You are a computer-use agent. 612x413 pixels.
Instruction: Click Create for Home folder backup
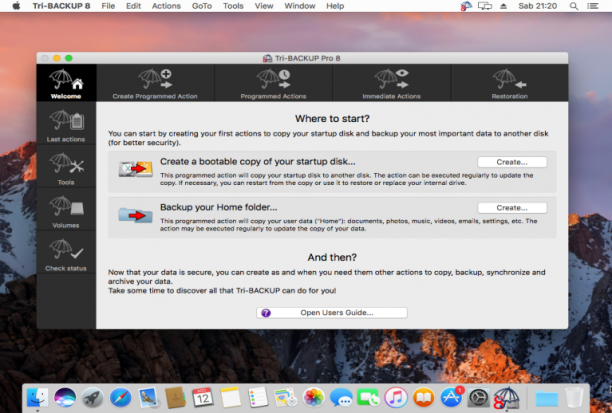click(512, 208)
